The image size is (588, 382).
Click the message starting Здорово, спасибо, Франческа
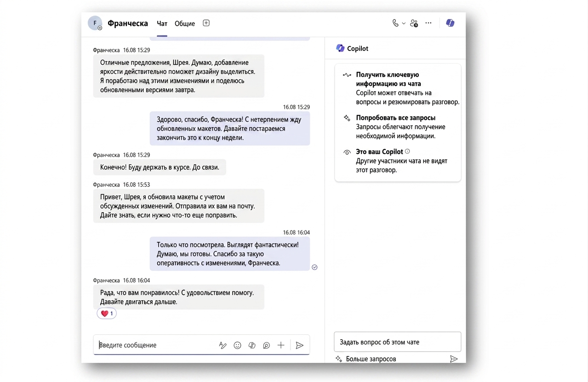click(x=230, y=129)
